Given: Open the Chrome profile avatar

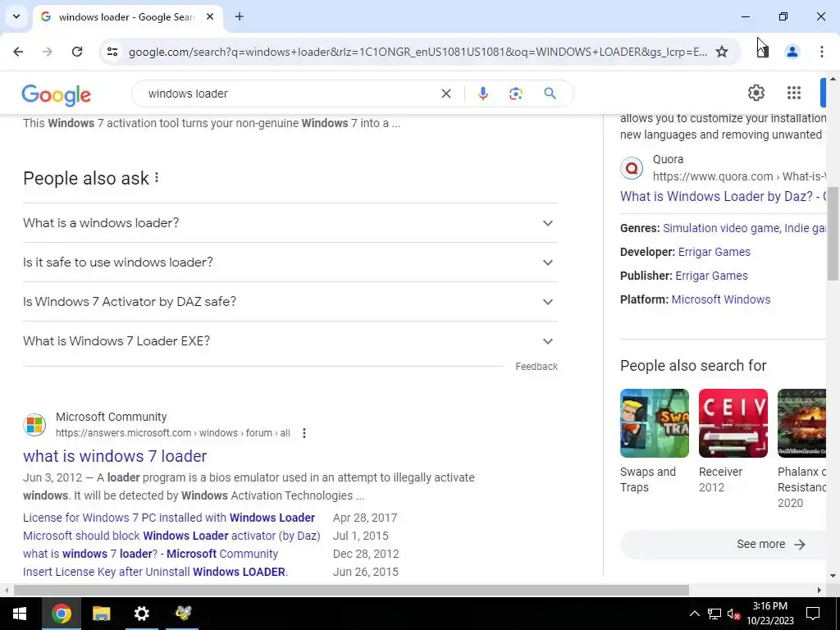Looking at the screenshot, I should pyautogui.click(x=792, y=52).
